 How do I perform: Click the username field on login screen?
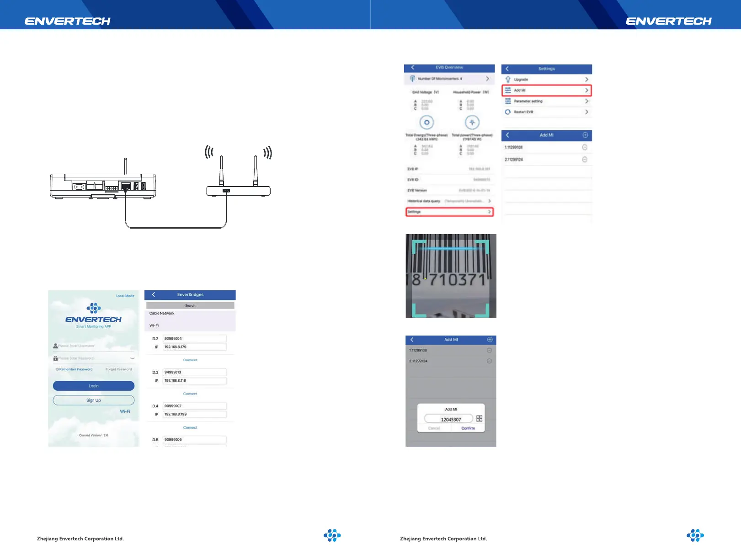(94, 346)
